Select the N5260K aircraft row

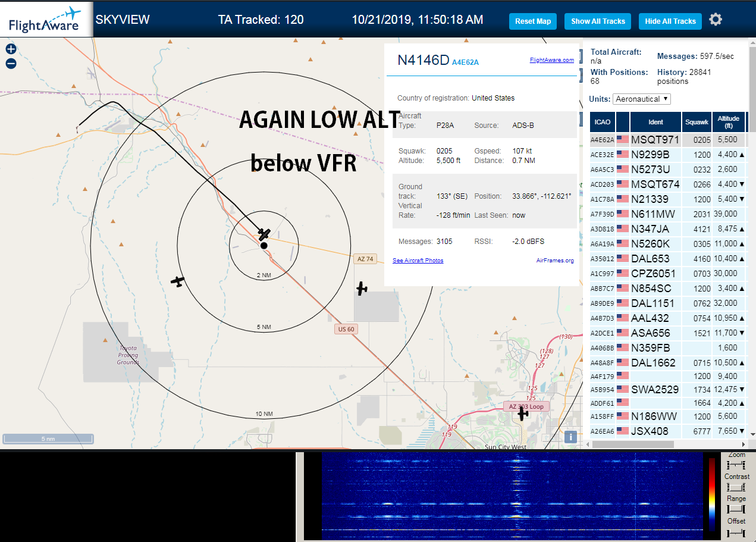(x=667, y=244)
